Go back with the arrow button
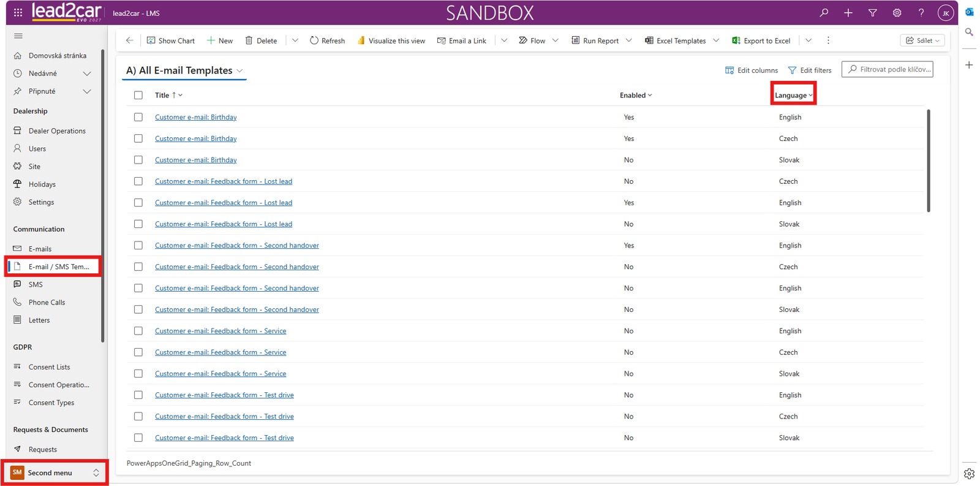Viewport: 980px width, 486px height. coord(129,40)
